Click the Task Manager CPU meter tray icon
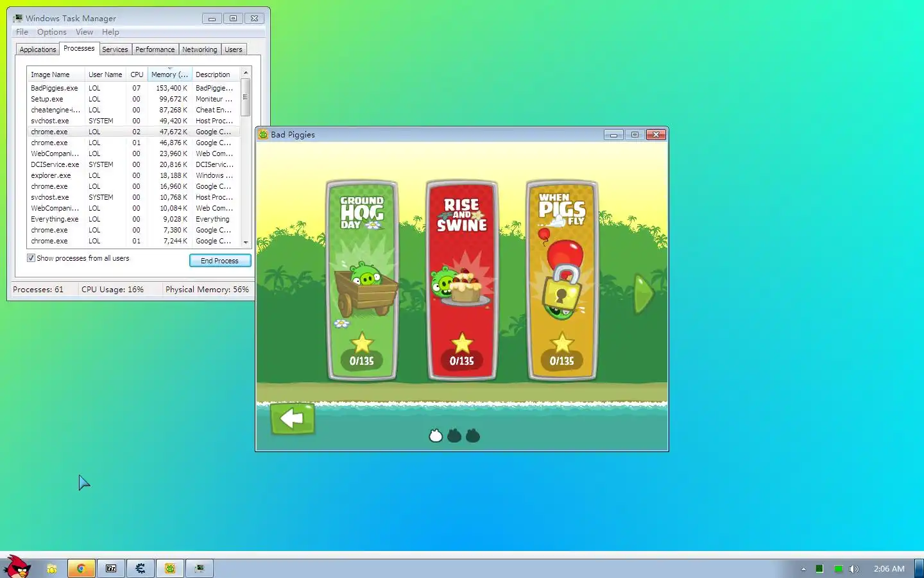 pyautogui.click(x=819, y=569)
